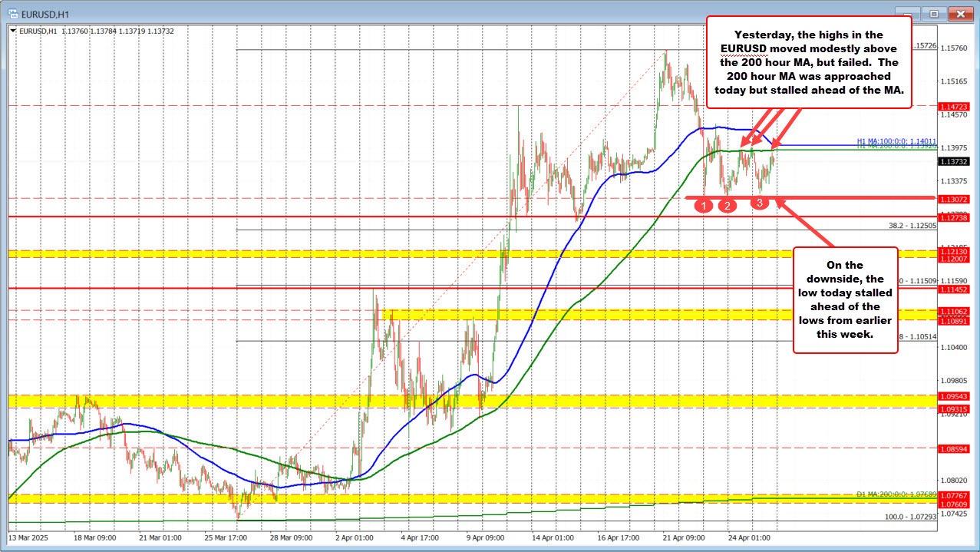Select the numbered marker 1 on the chart

click(x=703, y=206)
